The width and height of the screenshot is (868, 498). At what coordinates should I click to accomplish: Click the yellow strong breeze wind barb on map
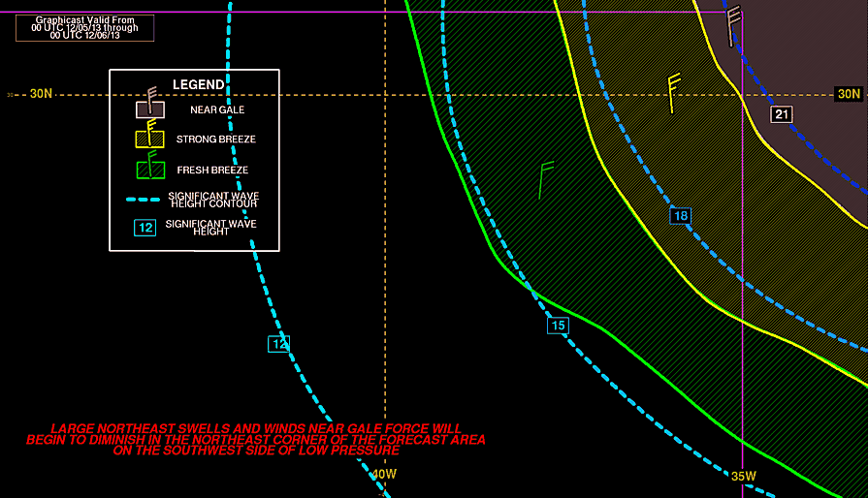pos(673,93)
